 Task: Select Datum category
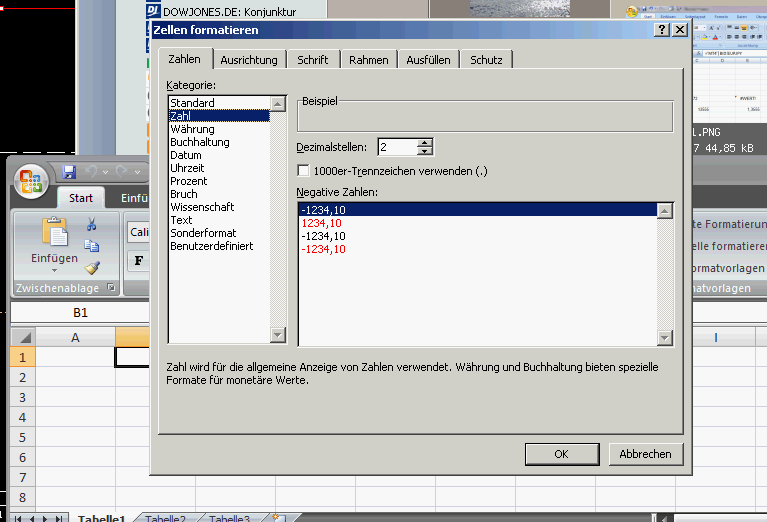219,155
